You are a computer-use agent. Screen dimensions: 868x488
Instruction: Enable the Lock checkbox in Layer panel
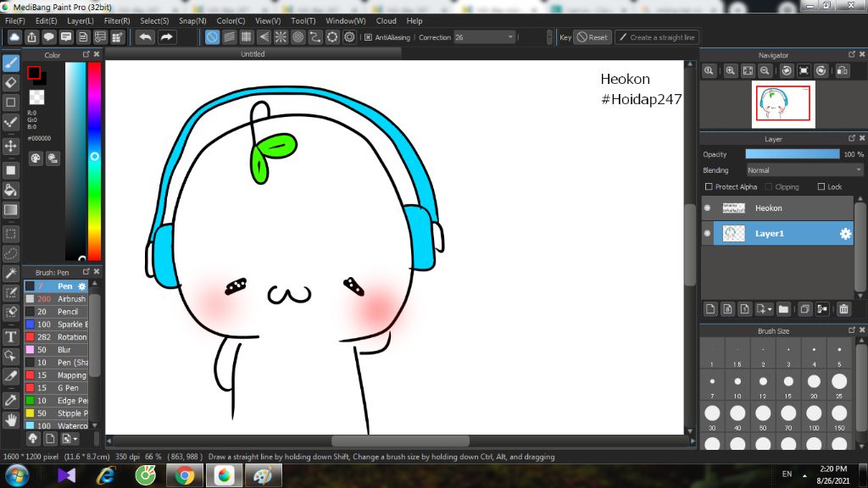(x=821, y=186)
